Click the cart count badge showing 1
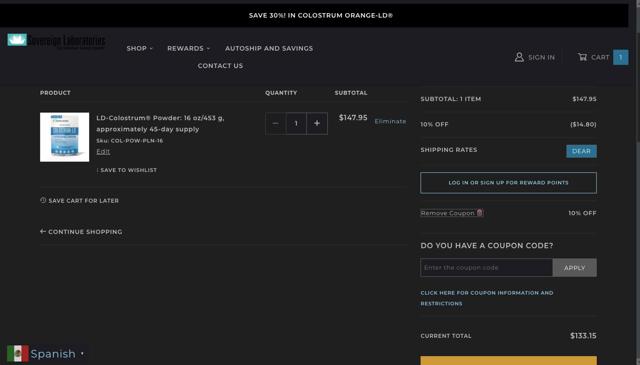The image size is (640, 365). [x=620, y=57]
